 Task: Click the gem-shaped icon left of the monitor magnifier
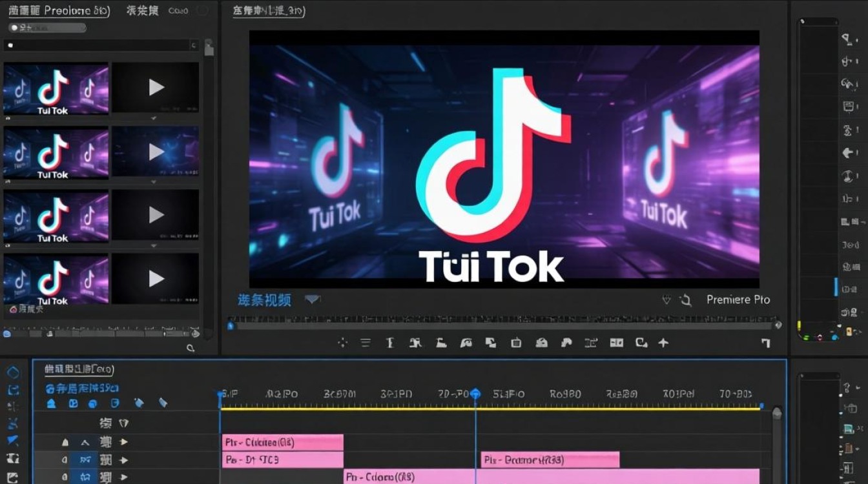point(667,300)
